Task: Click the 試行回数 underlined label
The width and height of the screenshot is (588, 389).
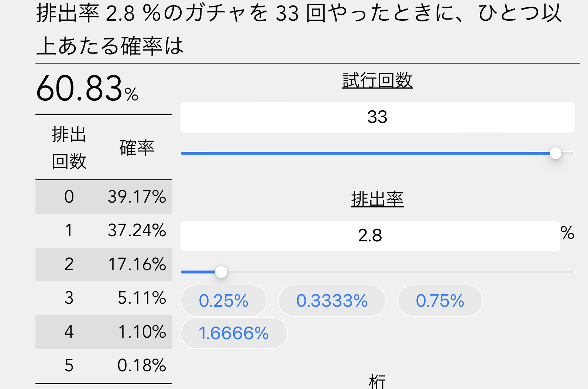Action: tap(377, 80)
